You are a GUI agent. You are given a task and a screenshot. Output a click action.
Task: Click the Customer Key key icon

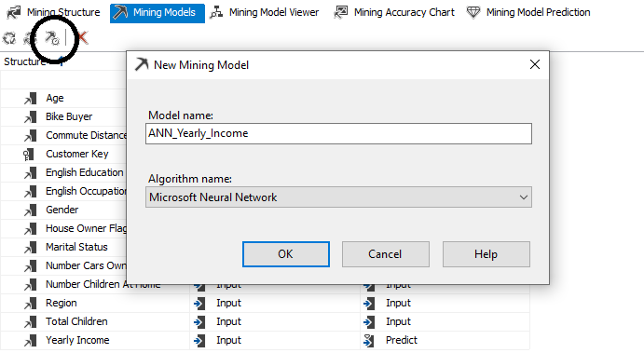click(x=28, y=155)
